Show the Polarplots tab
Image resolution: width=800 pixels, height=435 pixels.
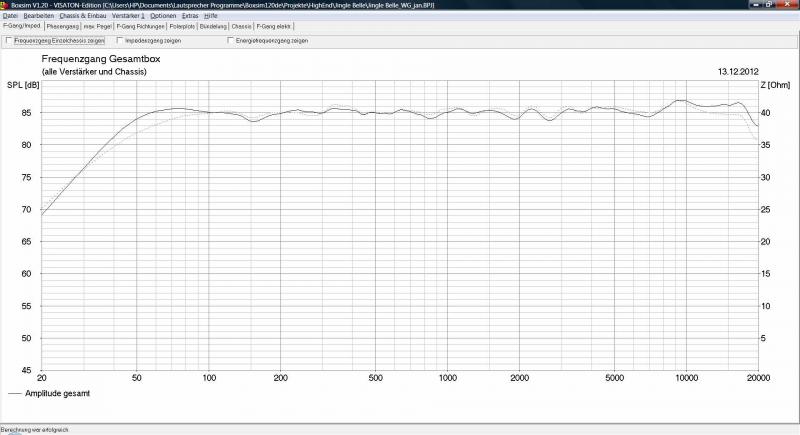[182, 26]
